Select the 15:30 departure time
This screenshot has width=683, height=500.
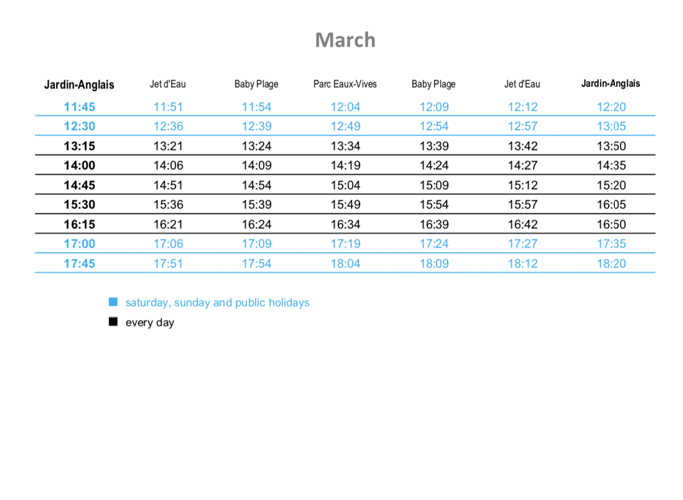click(79, 205)
